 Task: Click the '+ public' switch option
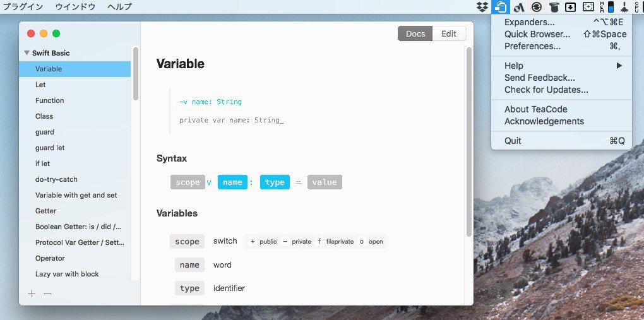(x=263, y=242)
